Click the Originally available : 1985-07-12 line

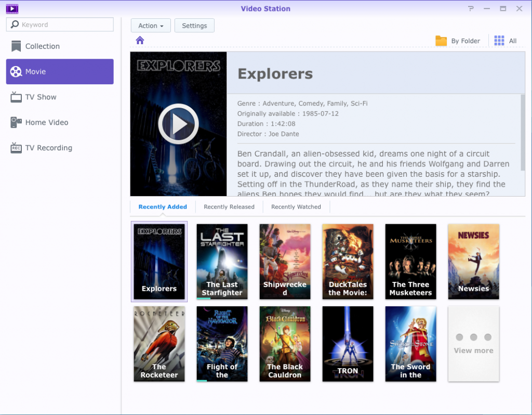[288, 113]
